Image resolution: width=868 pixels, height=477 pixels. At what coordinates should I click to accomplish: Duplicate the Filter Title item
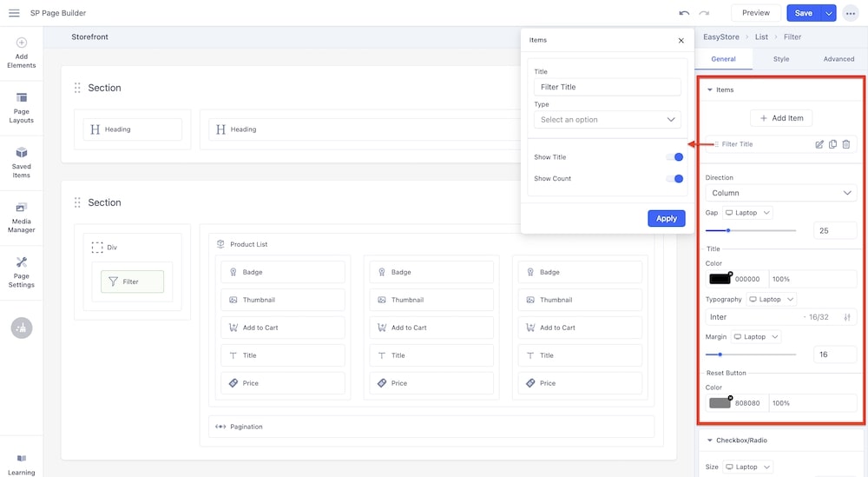(x=832, y=144)
